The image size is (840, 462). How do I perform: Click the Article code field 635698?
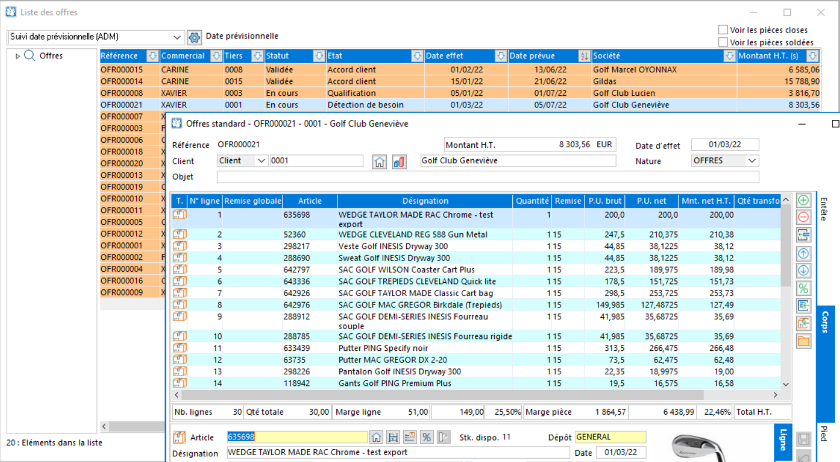297,437
